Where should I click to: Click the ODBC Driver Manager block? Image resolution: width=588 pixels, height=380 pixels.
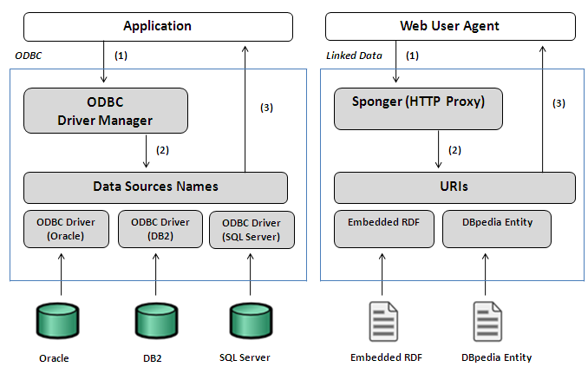106,111
